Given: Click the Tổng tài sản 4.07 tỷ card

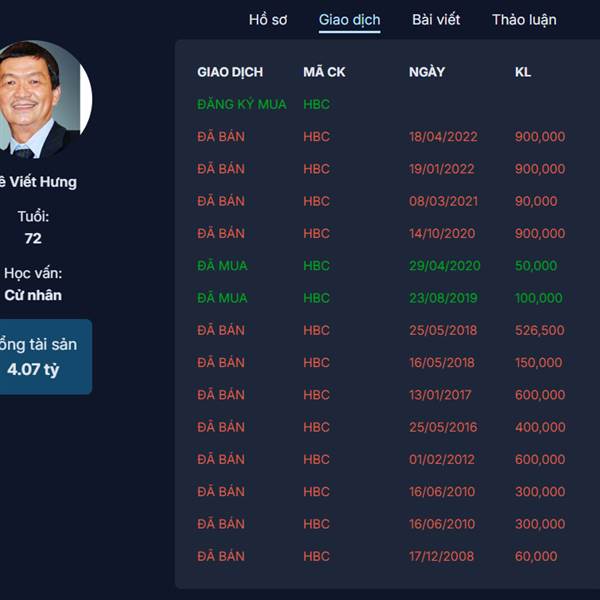Looking at the screenshot, I should [x=45, y=357].
